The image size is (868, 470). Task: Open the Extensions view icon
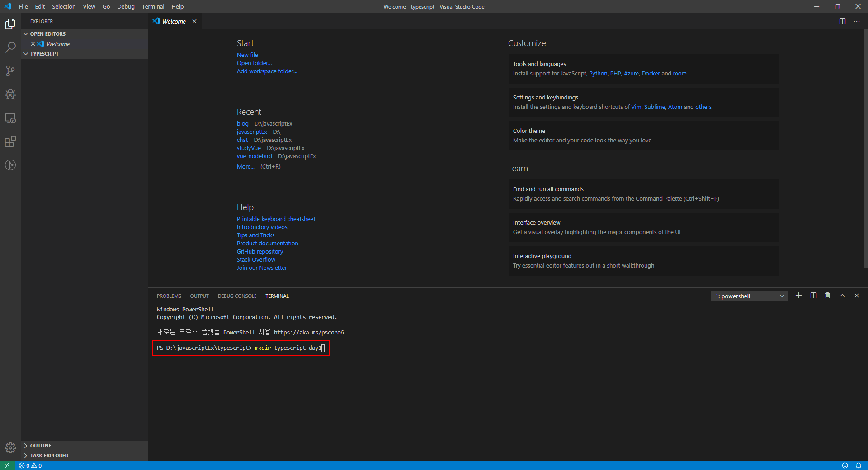[x=10, y=142]
